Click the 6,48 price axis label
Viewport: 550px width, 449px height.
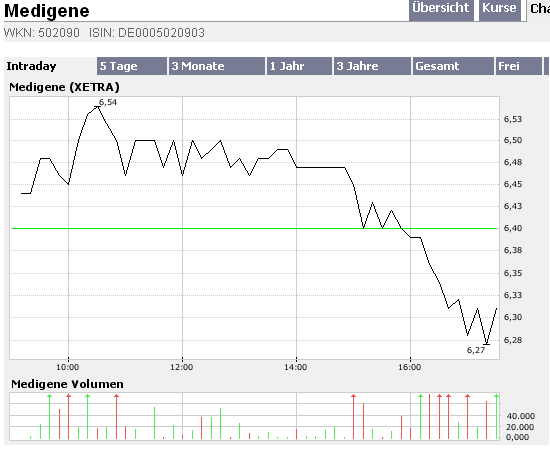pos(513,162)
